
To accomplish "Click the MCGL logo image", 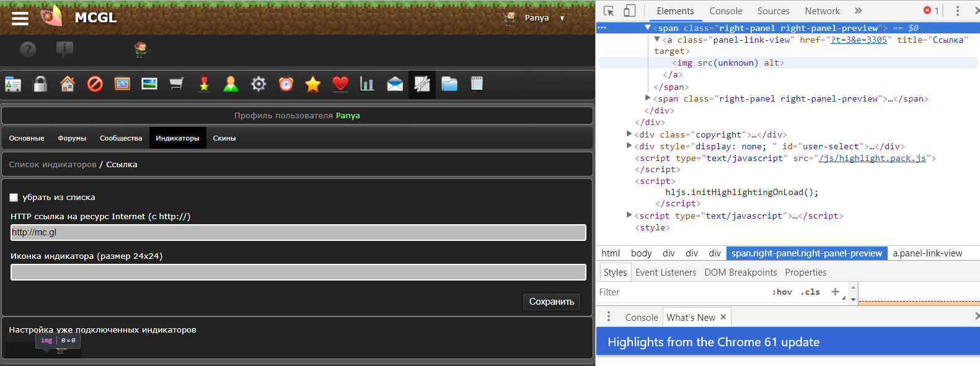I will tap(52, 17).
